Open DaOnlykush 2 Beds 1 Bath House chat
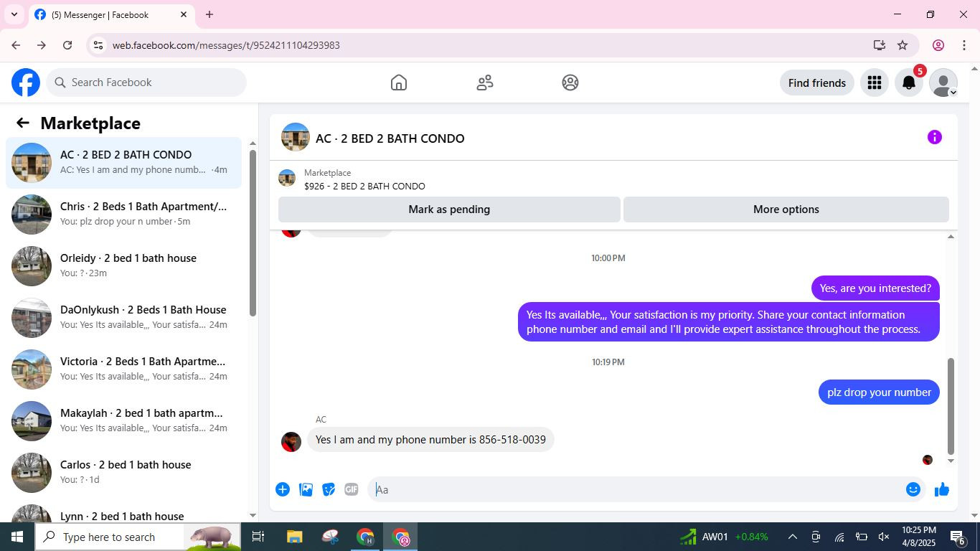This screenshot has height=551, width=980. click(x=123, y=317)
